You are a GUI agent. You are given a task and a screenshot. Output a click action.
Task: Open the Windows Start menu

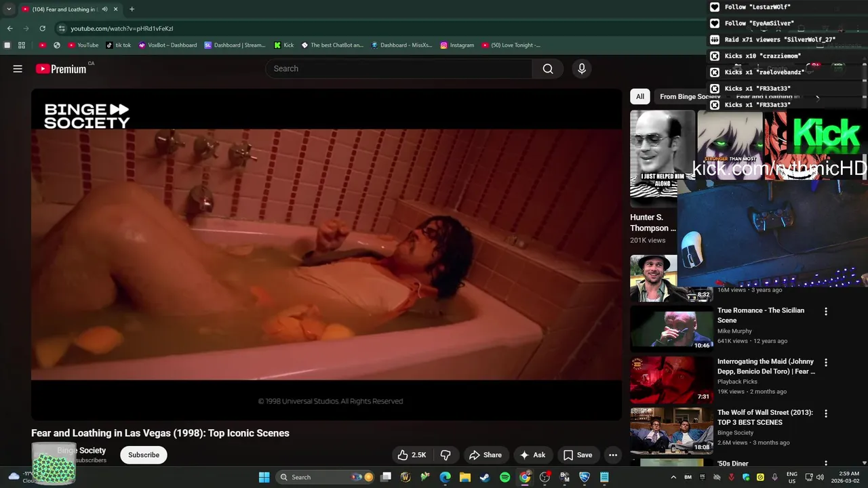264,477
